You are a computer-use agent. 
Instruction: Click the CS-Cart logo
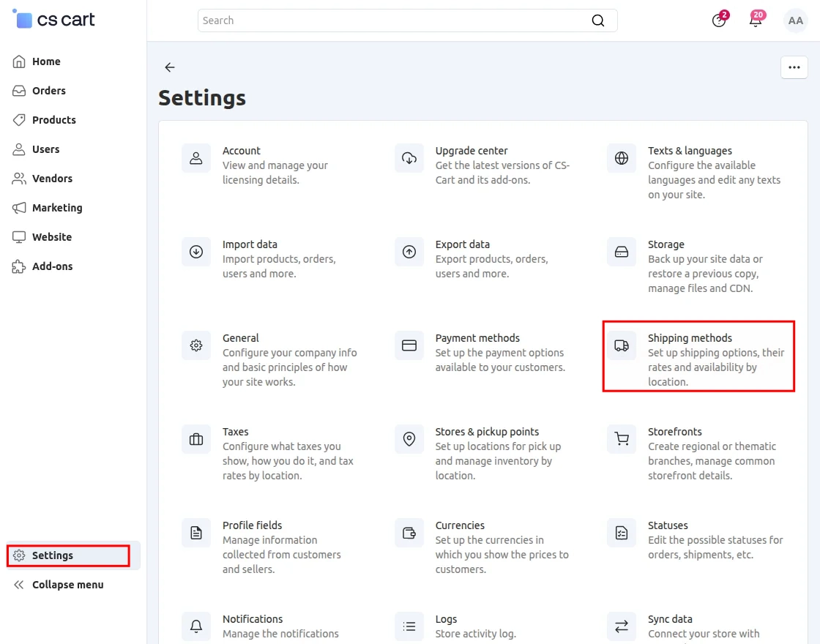click(x=53, y=19)
